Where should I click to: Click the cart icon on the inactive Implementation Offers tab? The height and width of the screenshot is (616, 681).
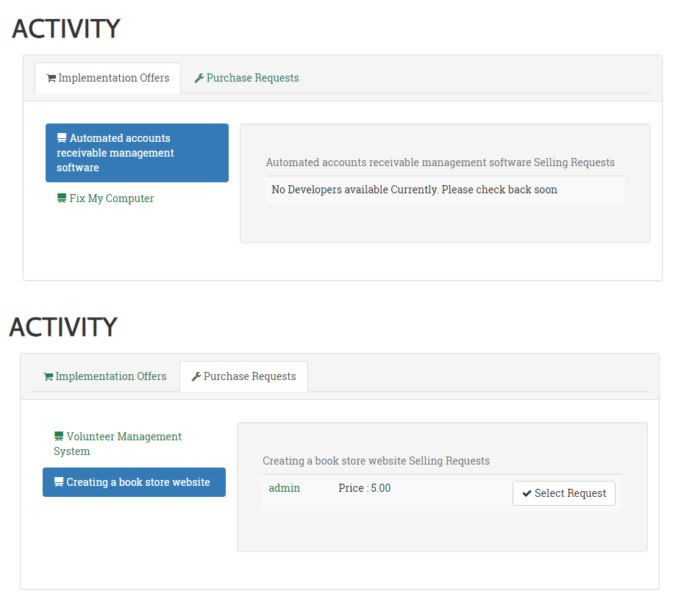(x=48, y=376)
